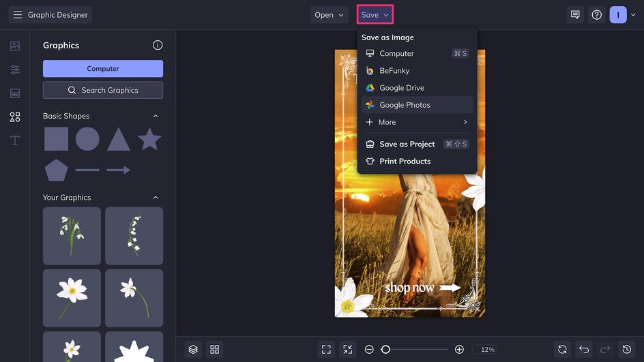
Task: Add a circle basic shape
Action: tap(87, 139)
